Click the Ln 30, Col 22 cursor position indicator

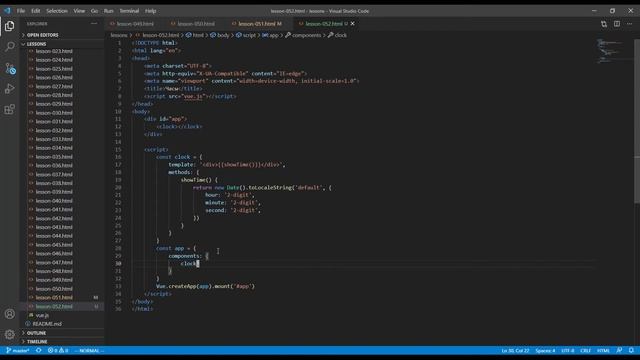coord(515,351)
